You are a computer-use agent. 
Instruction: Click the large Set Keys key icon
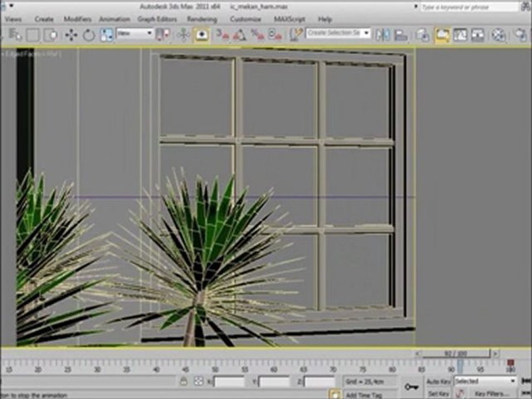411,387
